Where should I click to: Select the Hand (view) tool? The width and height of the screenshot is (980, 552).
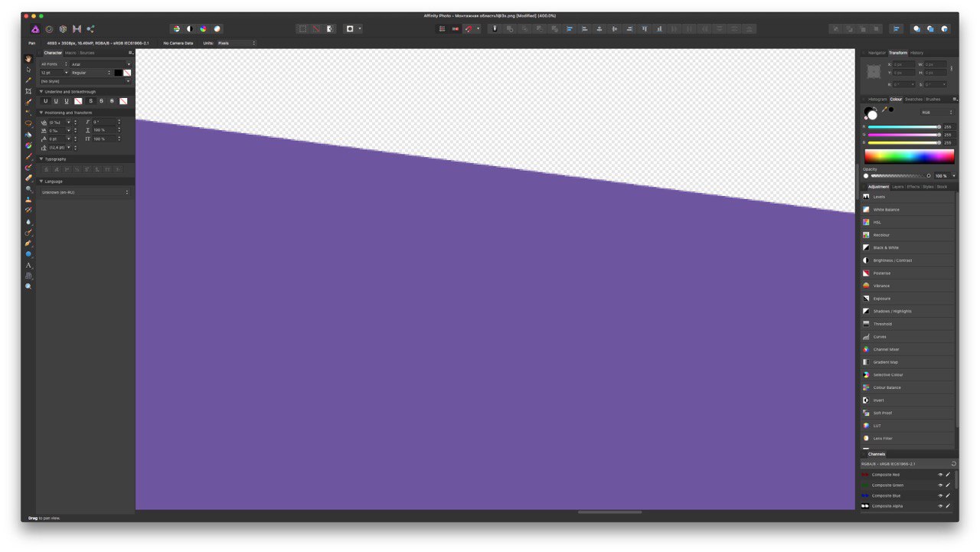(28, 59)
